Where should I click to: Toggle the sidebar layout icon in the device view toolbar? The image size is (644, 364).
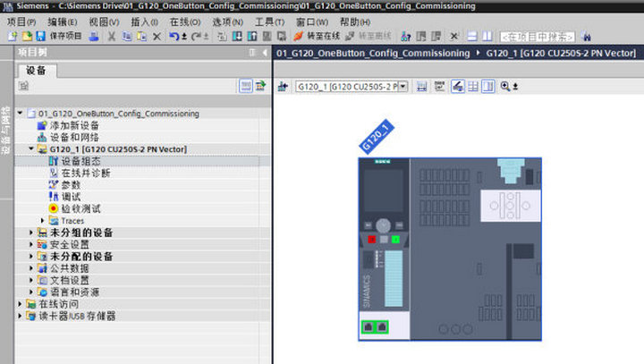click(488, 86)
